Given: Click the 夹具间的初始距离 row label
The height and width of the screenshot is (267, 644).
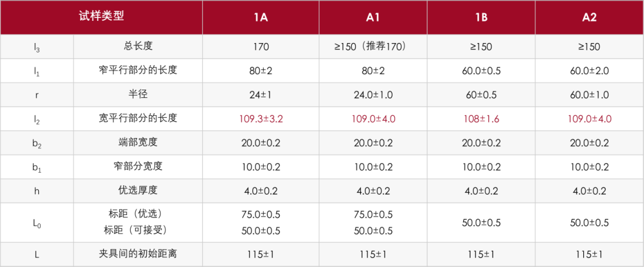Looking at the screenshot, I should click(138, 254).
